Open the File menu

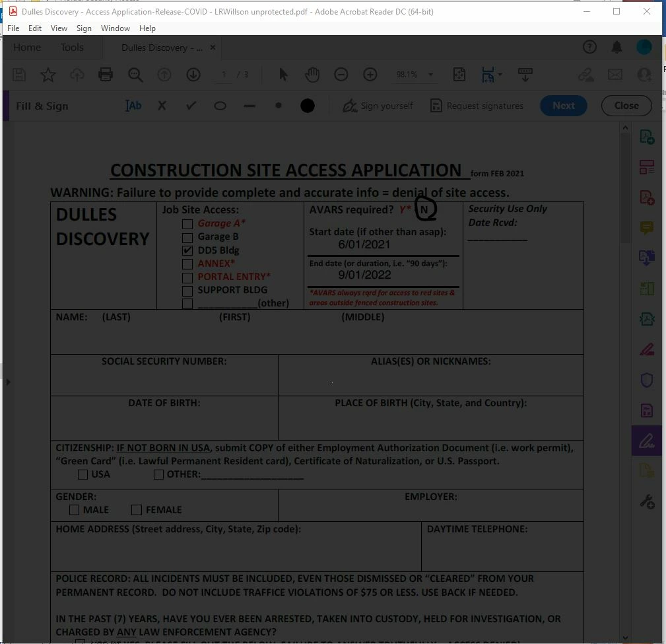click(x=13, y=28)
